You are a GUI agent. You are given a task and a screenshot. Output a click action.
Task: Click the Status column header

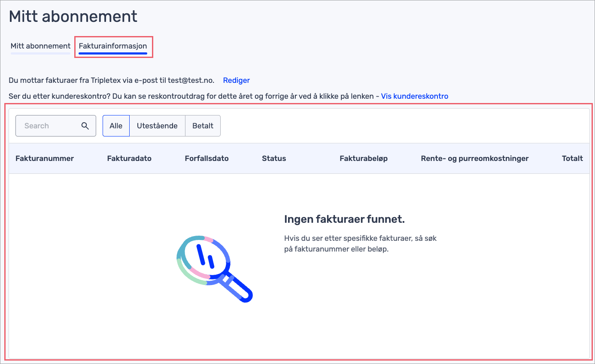tap(274, 158)
